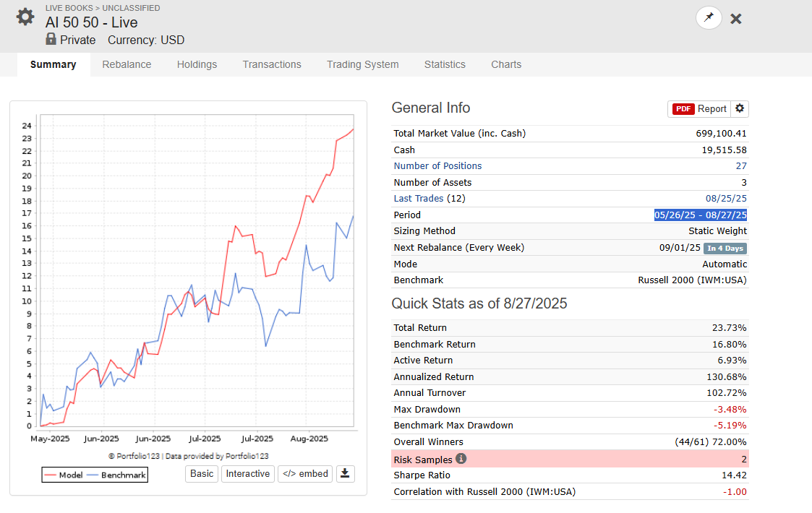Select the Basic chart mode button
The width and height of the screenshot is (812, 513).
202,474
